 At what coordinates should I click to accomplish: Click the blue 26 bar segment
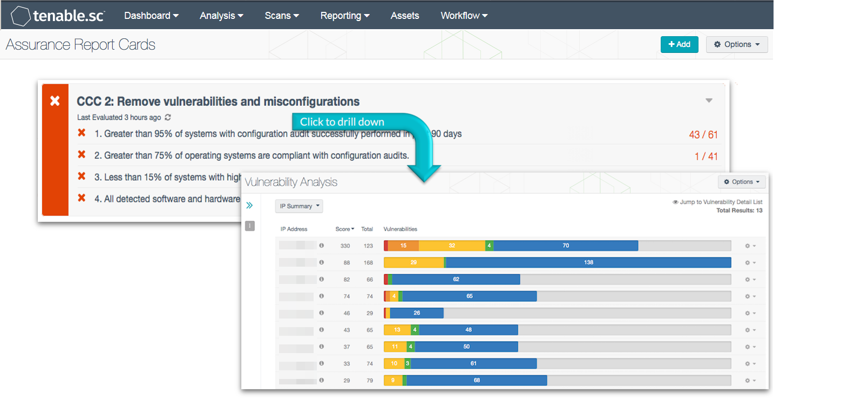(x=417, y=313)
